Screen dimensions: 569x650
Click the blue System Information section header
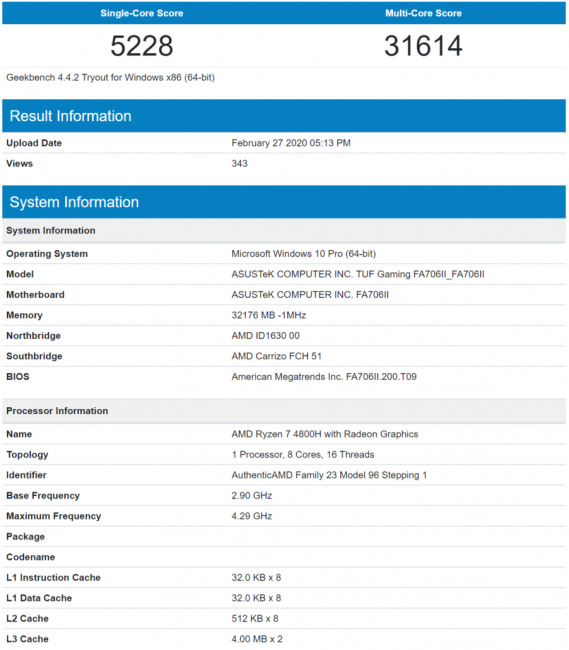[284, 202]
